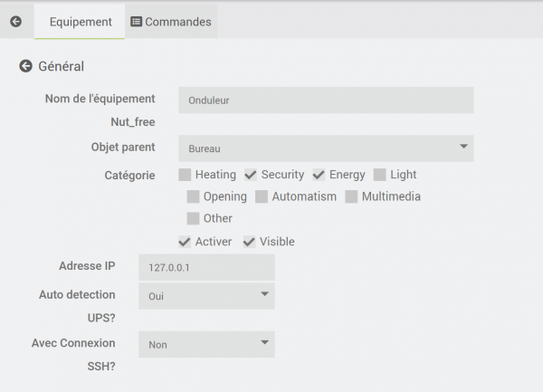Switch to the Equipement tab
The image size is (543, 392).
click(x=81, y=21)
